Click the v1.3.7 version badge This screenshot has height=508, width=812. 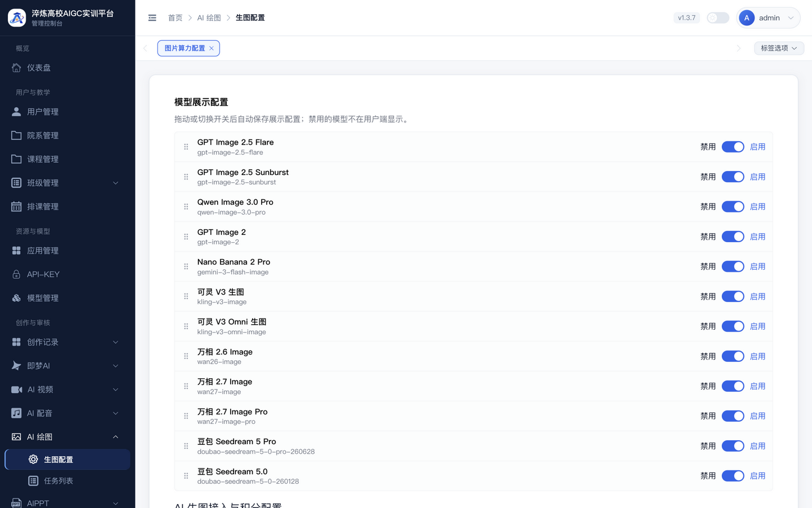point(687,18)
